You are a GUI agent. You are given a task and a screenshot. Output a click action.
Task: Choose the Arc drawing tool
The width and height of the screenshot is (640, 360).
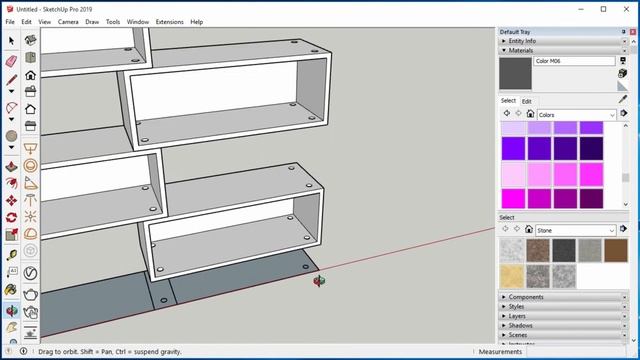coord(11,108)
